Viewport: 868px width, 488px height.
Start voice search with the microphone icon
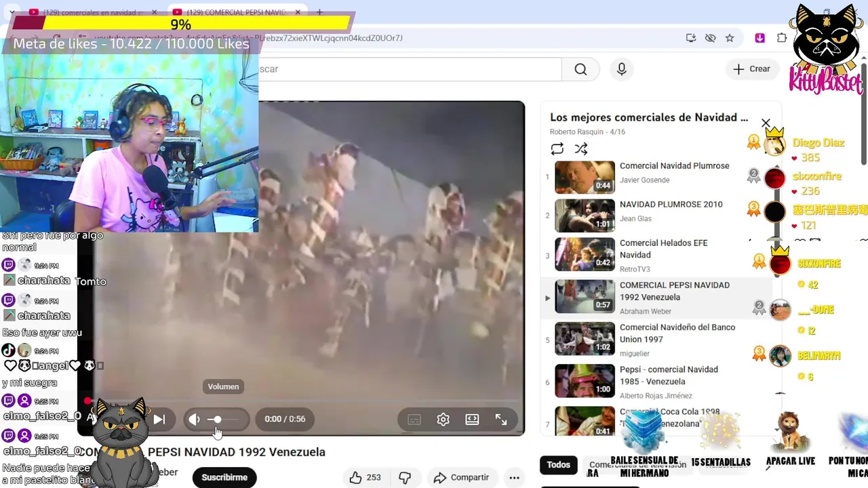pyautogui.click(x=621, y=69)
